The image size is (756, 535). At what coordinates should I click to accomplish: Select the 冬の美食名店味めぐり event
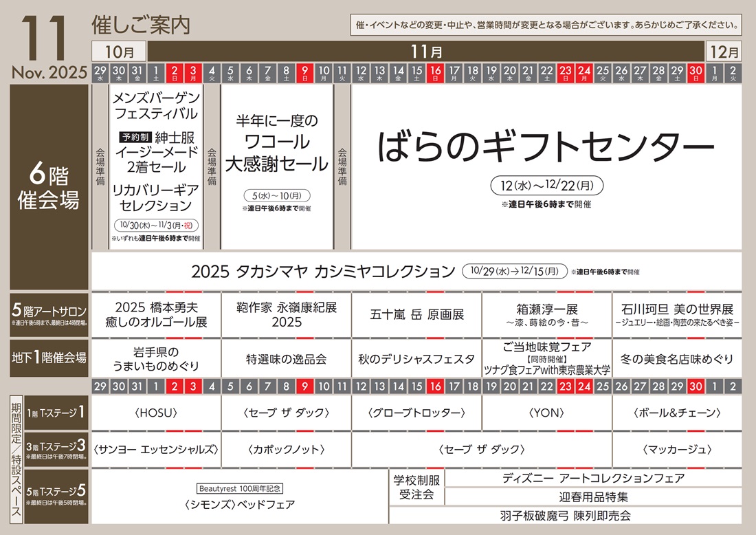pyautogui.click(x=677, y=359)
